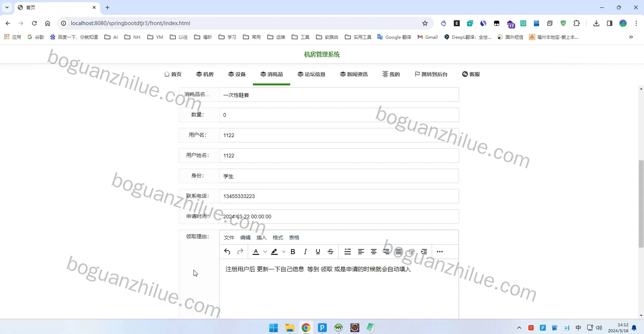
Task: Expand more toolbar options (three dots)
Action: point(440,252)
